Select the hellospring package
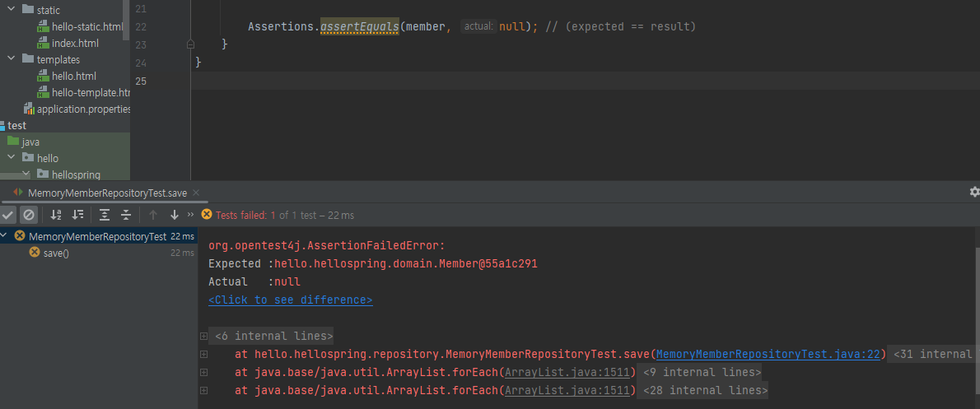Image resolution: width=980 pixels, height=409 pixels. [76, 174]
